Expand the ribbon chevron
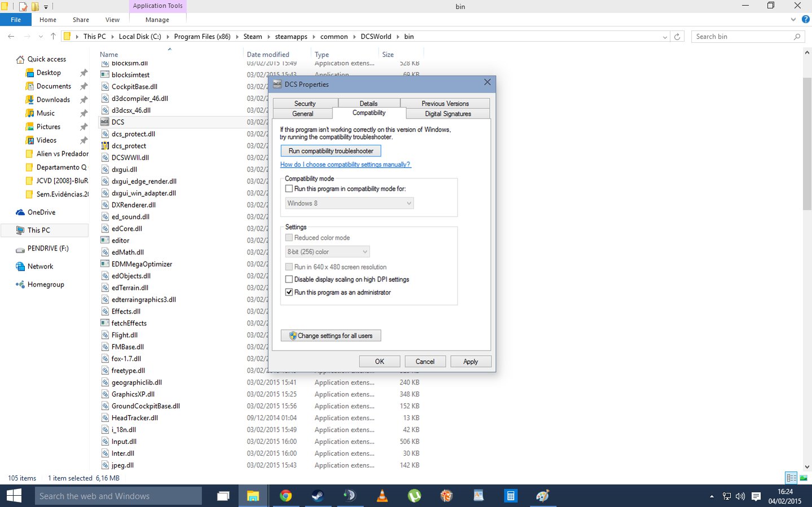This screenshot has height=507, width=812. point(793,19)
